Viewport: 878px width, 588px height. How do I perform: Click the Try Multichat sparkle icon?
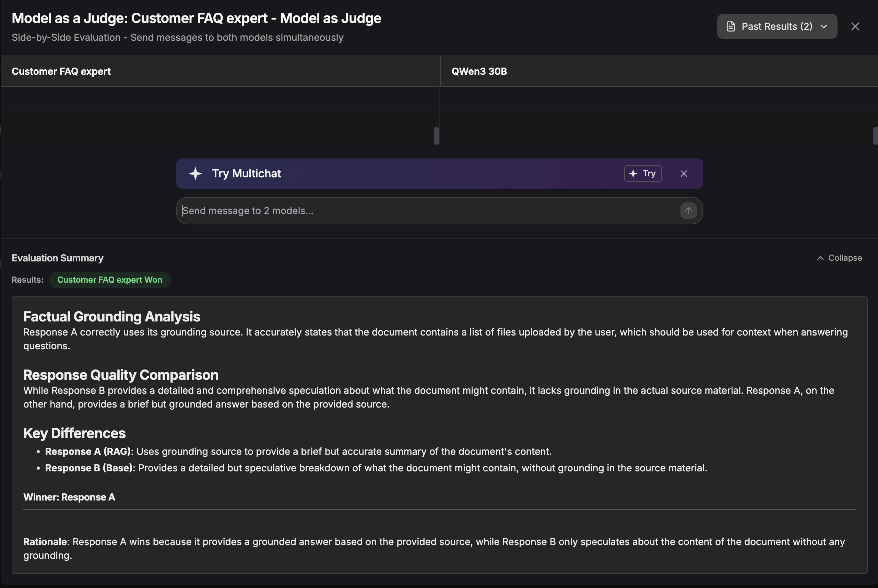click(195, 173)
